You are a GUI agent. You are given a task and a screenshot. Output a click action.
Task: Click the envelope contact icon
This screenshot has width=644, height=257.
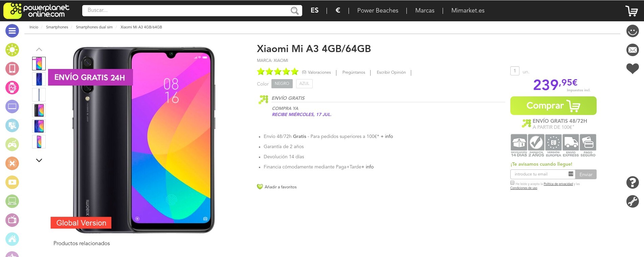point(632,50)
